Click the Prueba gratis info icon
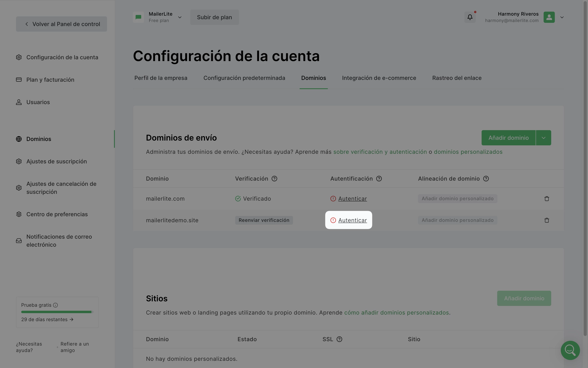The image size is (588, 368). [55, 305]
